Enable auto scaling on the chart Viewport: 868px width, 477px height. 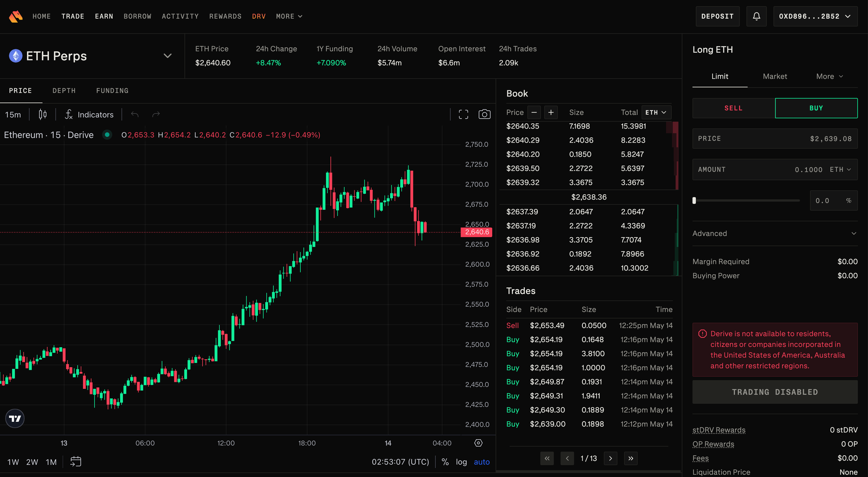pyautogui.click(x=481, y=461)
